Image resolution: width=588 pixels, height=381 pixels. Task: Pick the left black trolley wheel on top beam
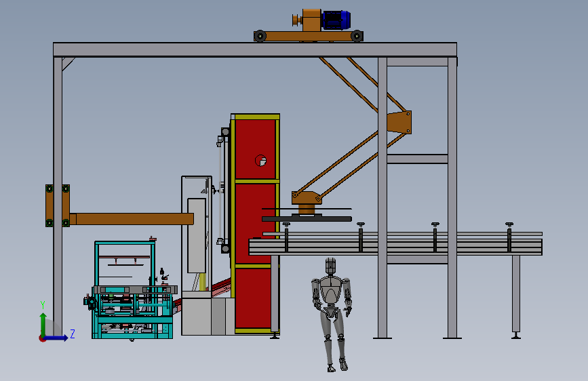260,36
